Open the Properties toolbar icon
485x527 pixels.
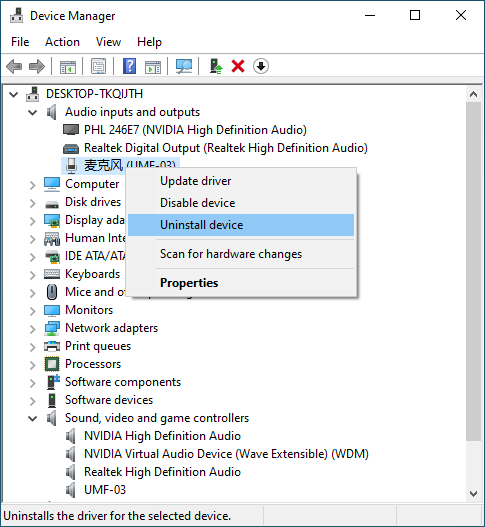98,66
